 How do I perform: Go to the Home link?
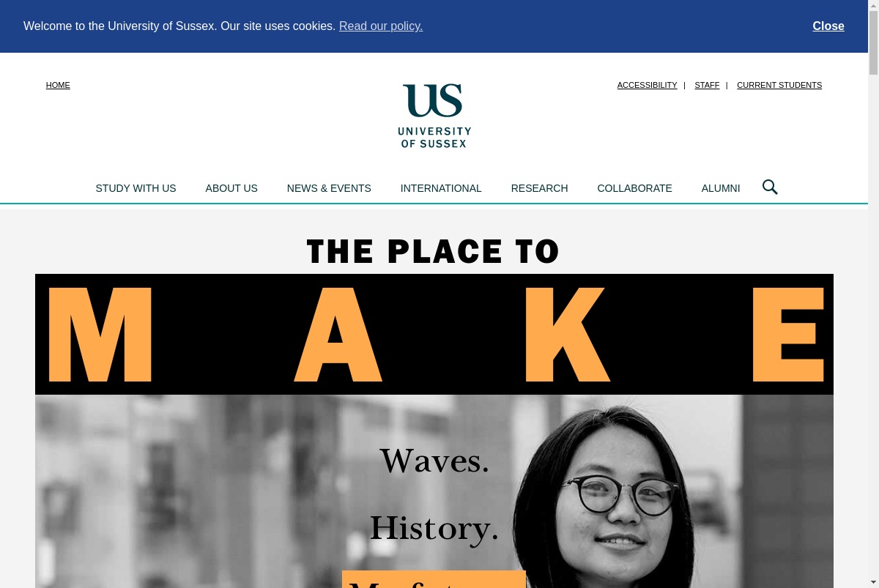click(x=58, y=85)
